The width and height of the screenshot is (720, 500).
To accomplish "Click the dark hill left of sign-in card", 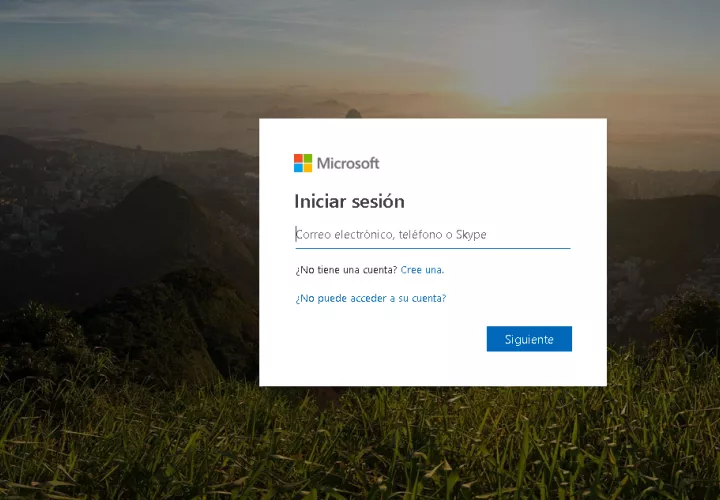I will [x=156, y=230].
